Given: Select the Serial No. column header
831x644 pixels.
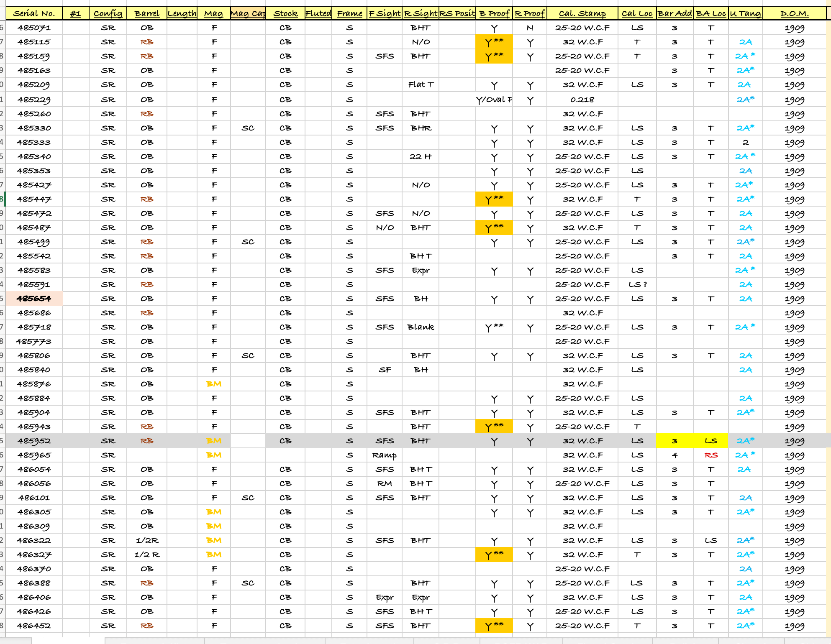Looking at the screenshot, I should (34, 13).
